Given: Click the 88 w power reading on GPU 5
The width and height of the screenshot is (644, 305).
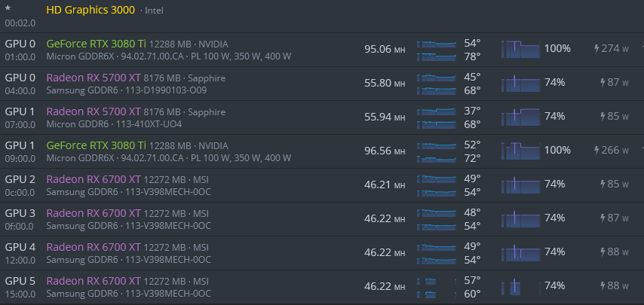Looking at the screenshot, I should tap(618, 285).
